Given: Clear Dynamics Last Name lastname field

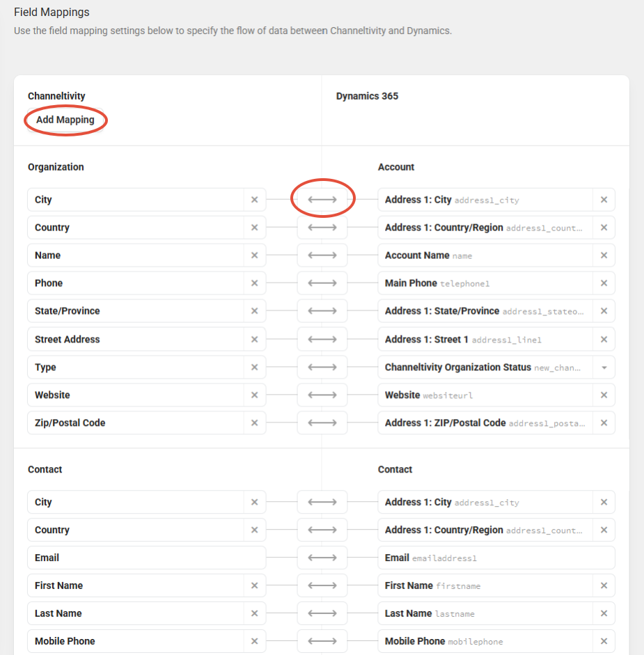Looking at the screenshot, I should pos(604,613).
